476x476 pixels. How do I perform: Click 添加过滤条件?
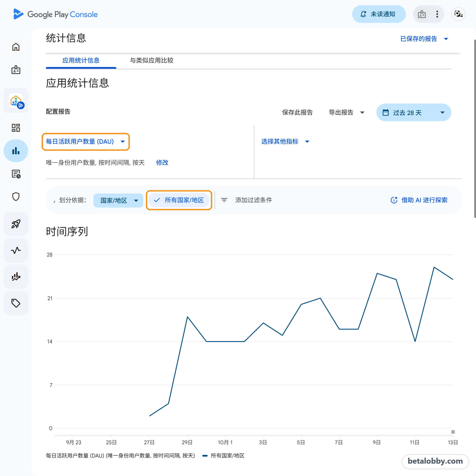pyautogui.click(x=253, y=200)
